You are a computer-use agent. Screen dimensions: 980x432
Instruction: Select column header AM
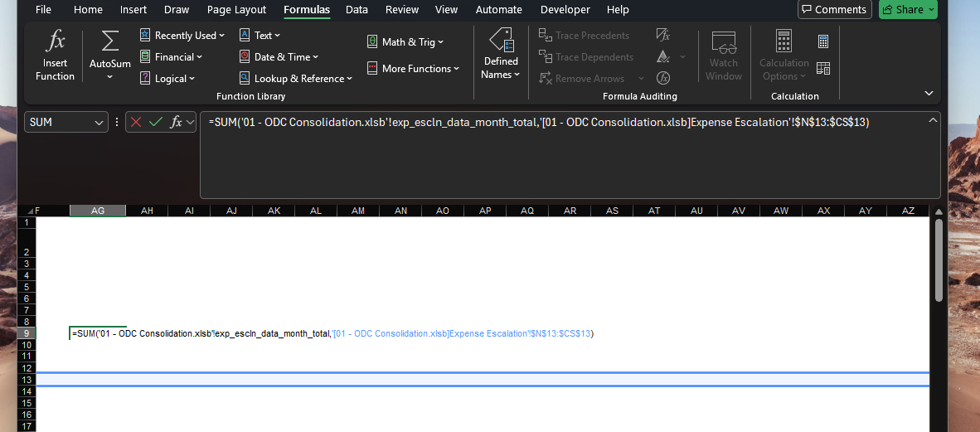click(358, 211)
